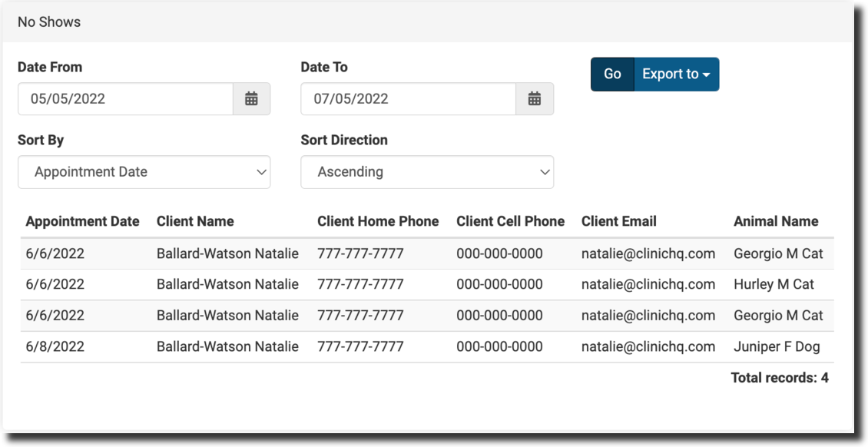The height and width of the screenshot is (447, 868).
Task: Expand the Sort By dropdown
Action: point(144,172)
